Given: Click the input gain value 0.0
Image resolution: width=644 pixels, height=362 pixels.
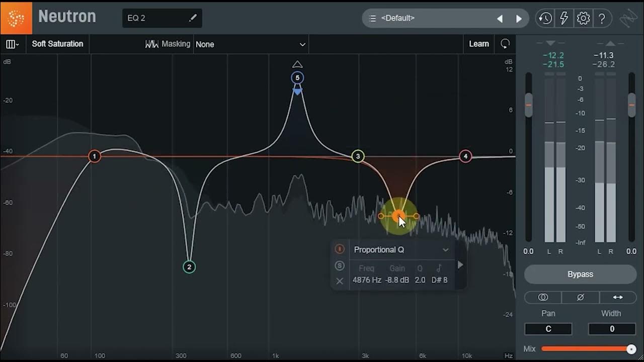Looking at the screenshot, I should (528, 251).
